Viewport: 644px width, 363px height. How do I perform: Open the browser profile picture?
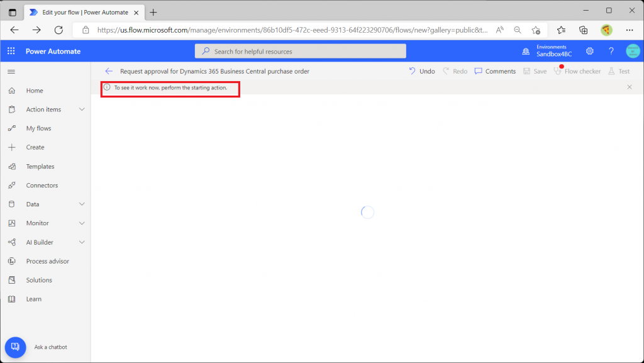tap(606, 30)
